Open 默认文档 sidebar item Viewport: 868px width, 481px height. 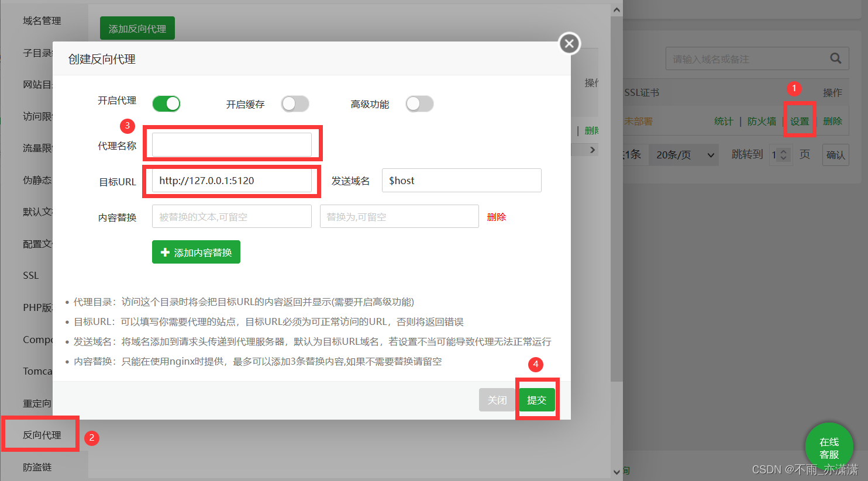pyautogui.click(x=37, y=212)
